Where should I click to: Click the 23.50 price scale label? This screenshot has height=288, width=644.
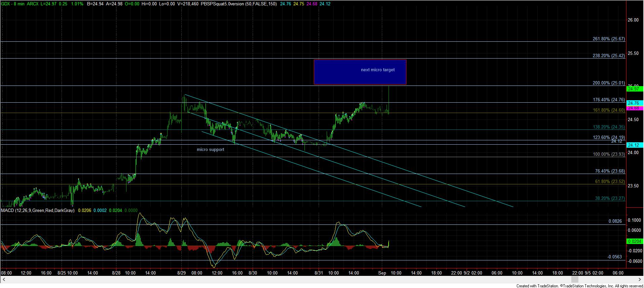(633, 186)
